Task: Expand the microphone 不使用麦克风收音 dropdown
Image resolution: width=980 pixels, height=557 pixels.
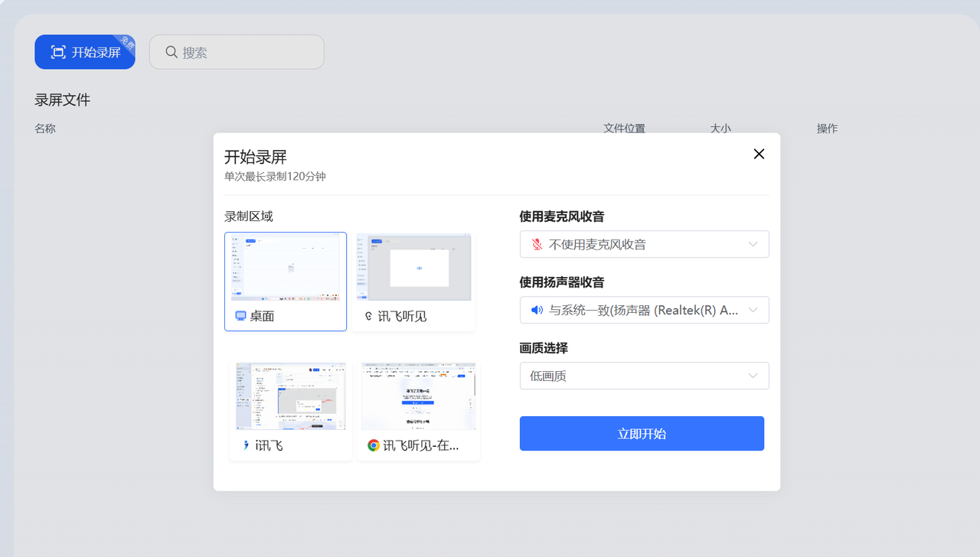Action: click(x=753, y=244)
